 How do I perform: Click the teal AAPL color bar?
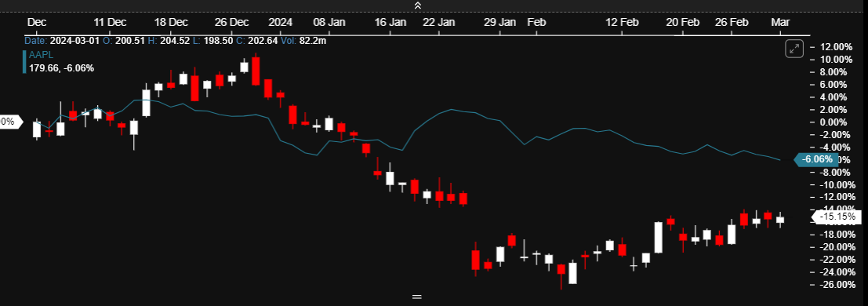pos(24,62)
